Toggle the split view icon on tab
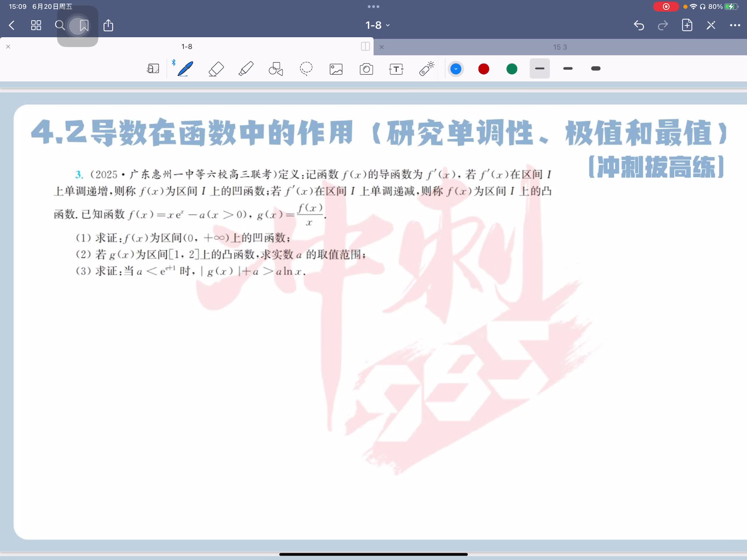 365,47
